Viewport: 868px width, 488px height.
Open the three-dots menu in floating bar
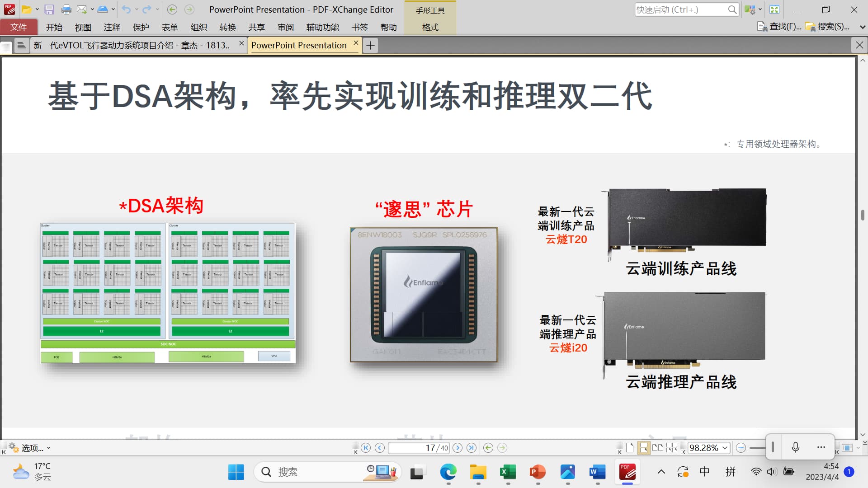pos(821,447)
